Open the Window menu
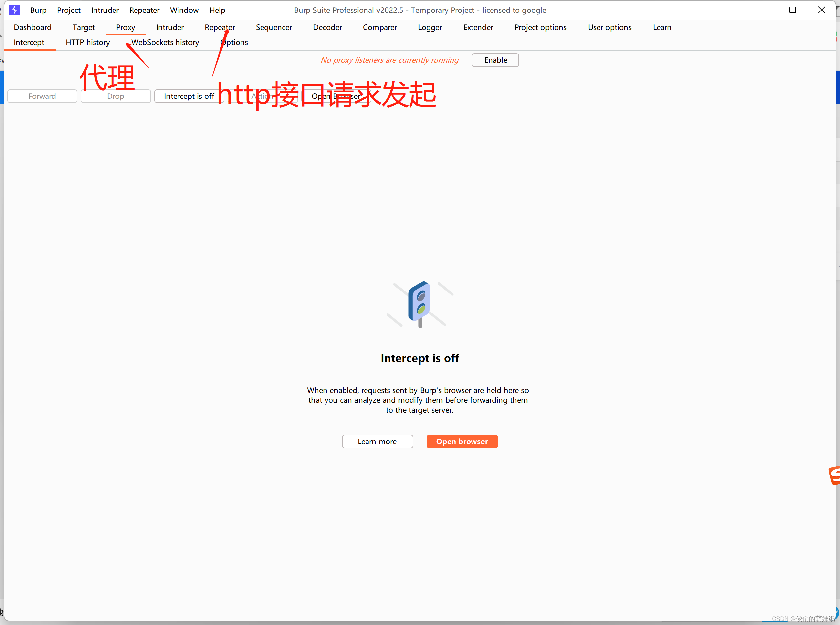Viewport: 840px width, 625px height. coord(184,10)
